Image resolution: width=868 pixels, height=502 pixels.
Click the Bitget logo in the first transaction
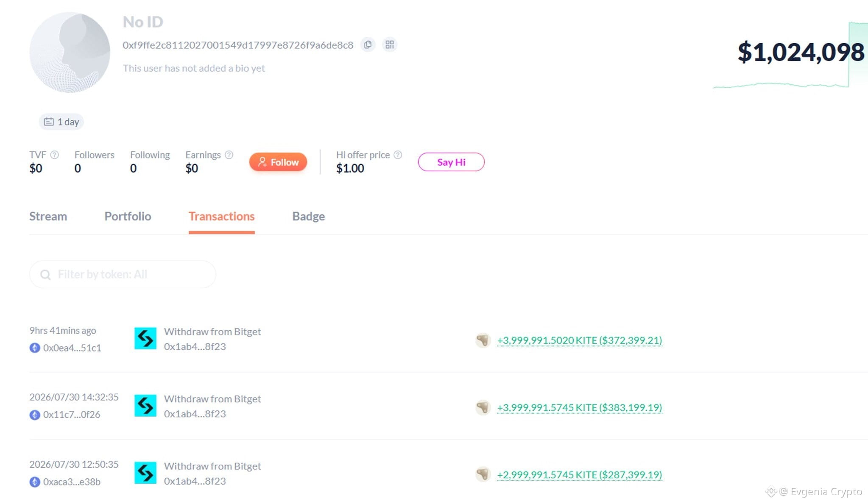pyautogui.click(x=145, y=338)
